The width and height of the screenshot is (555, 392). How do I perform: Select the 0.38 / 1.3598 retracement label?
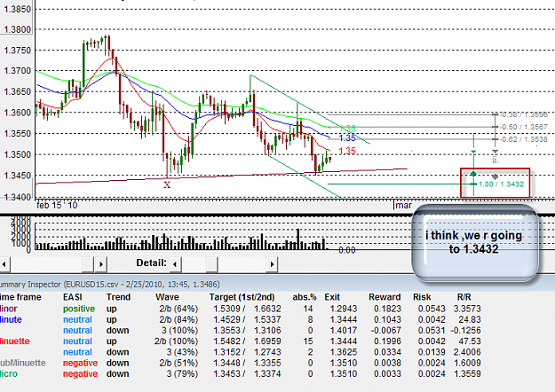525,114
